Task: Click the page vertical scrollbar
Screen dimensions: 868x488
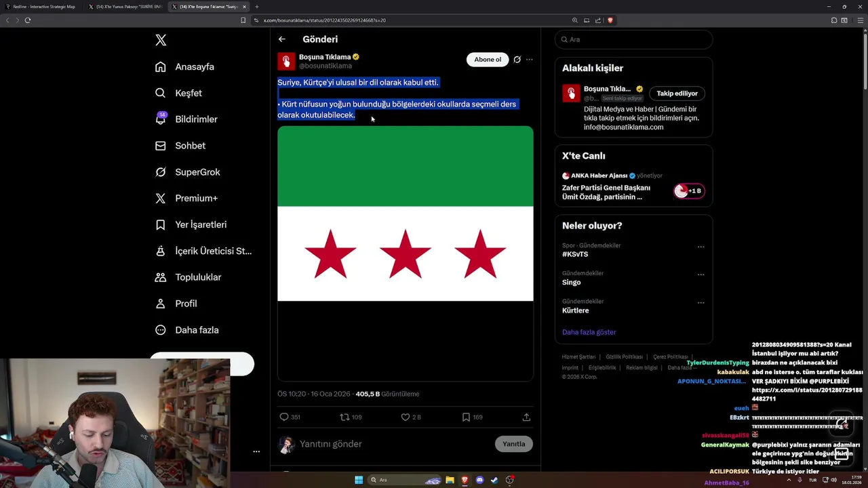Action: (x=865, y=61)
